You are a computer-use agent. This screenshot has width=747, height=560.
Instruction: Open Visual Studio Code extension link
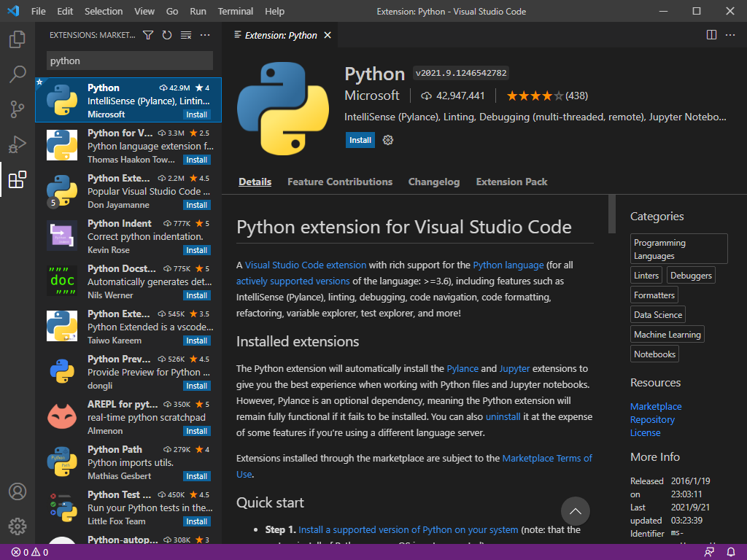point(306,265)
